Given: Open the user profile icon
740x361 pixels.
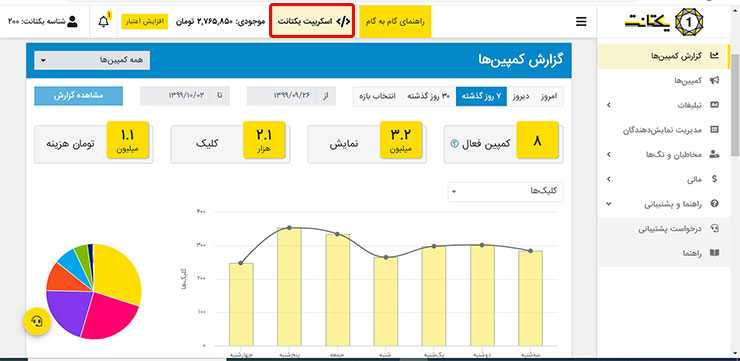Looking at the screenshot, I should pyautogui.click(x=72, y=21).
